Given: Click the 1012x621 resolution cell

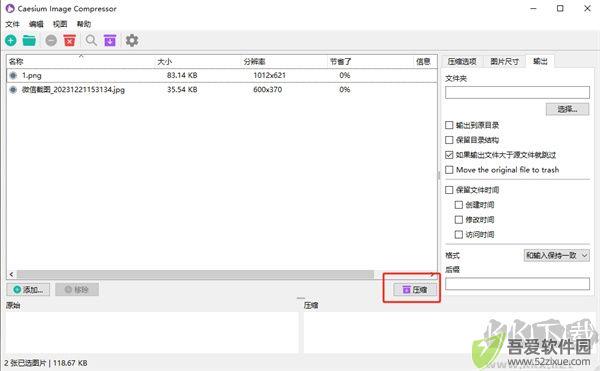Looking at the screenshot, I should pos(269,75).
